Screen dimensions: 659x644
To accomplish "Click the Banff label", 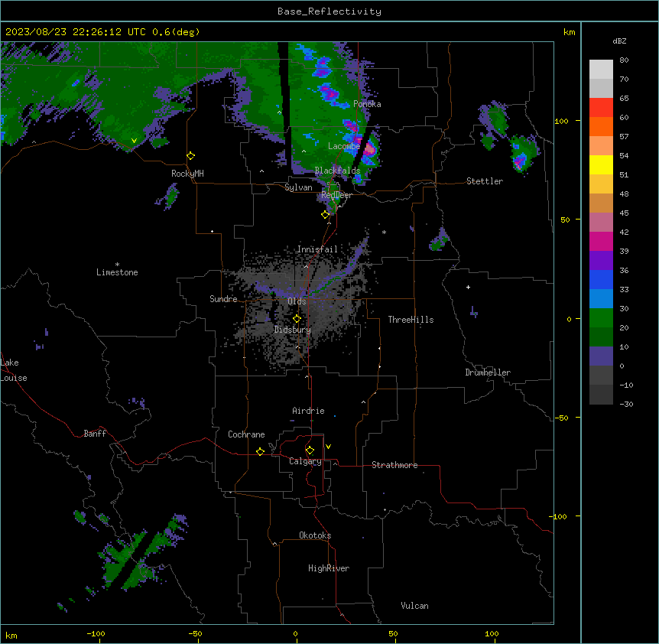I will tap(95, 434).
